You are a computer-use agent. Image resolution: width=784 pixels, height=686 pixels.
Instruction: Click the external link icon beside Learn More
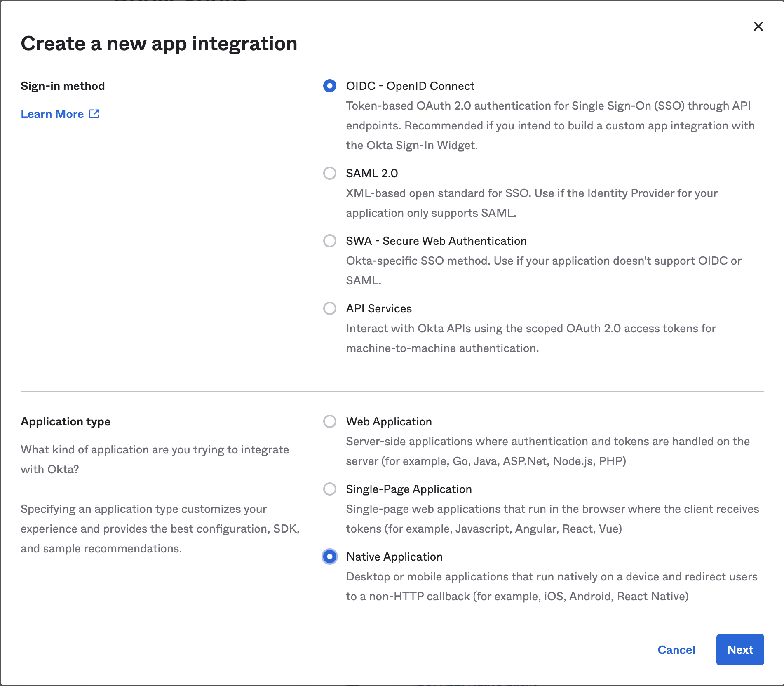tap(94, 114)
